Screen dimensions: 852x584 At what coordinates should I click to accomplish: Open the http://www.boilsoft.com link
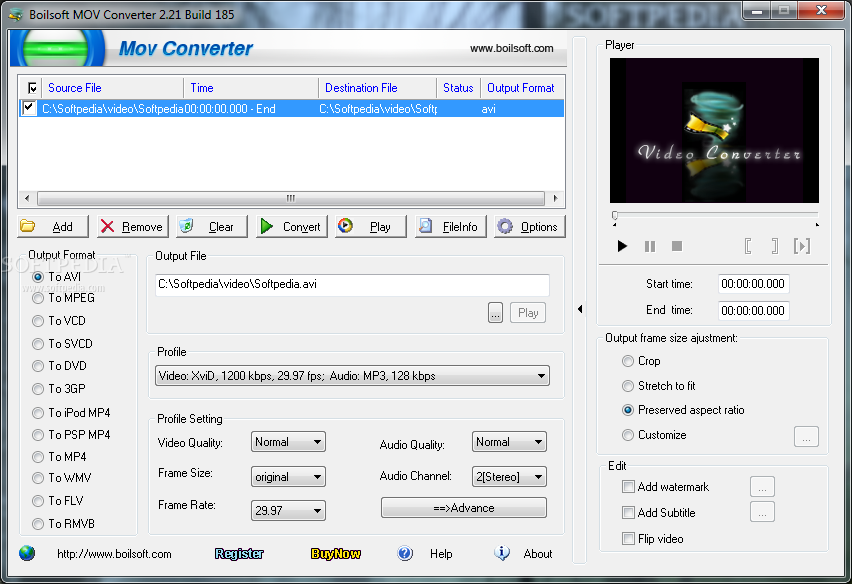click(114, 554)
